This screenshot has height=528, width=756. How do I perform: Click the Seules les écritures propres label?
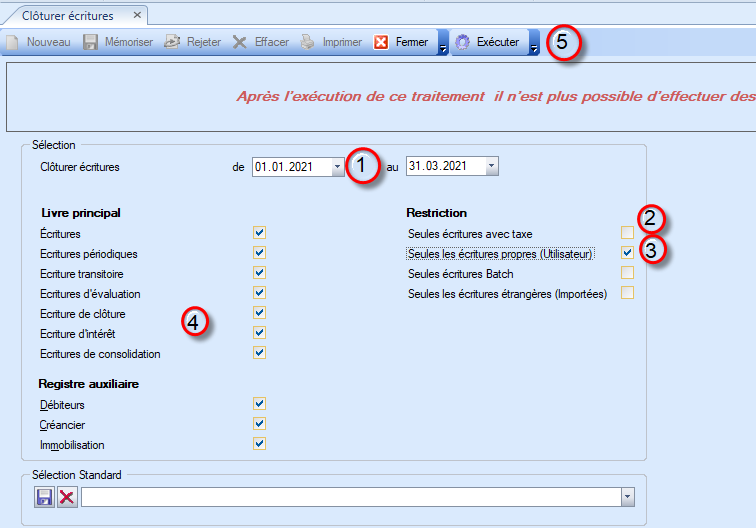500,254
